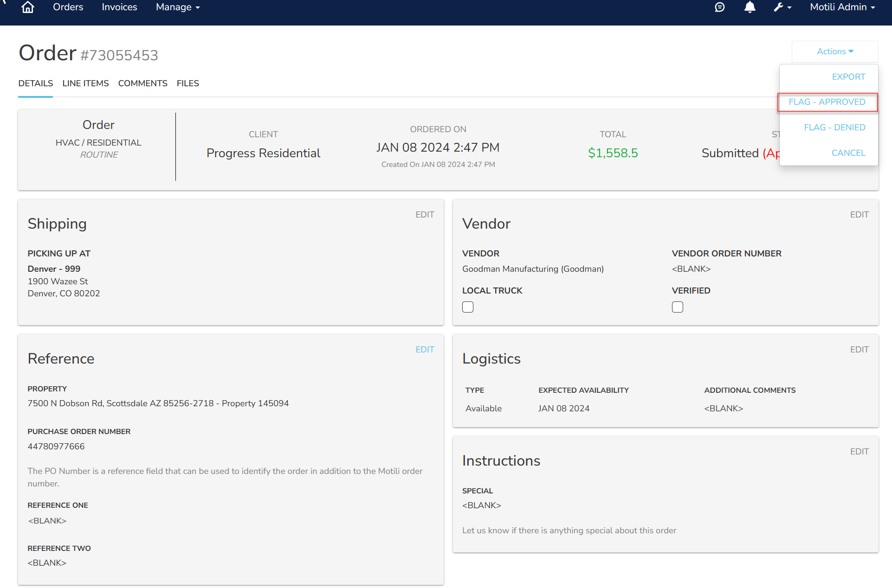Toggle the Verified checkbox
The width and height of the screenshot is (892, 588).
coord(678,307)
